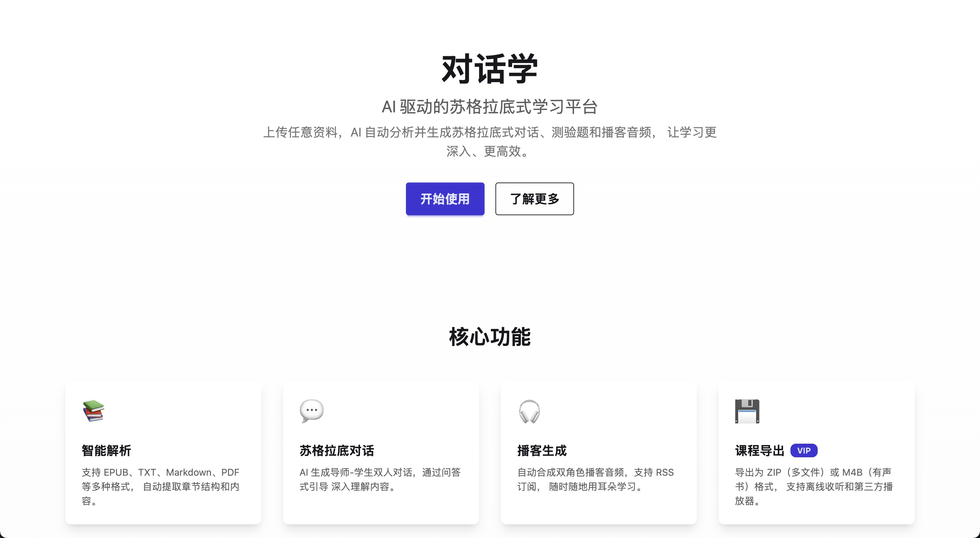
Task: Click the 智能解析 card title
Action: click(107, 450)
